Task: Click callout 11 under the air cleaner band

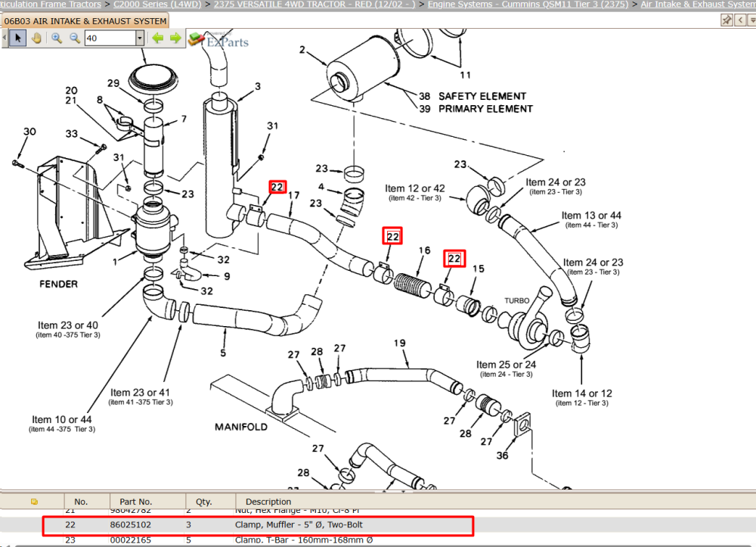Action: point(465,75)
